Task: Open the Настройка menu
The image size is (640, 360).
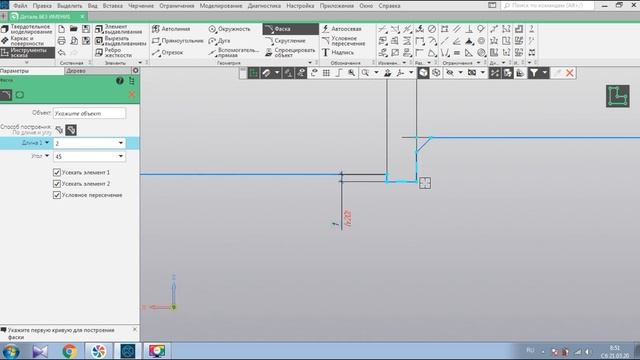Action: pyautogui.click(x=300, y=6)
